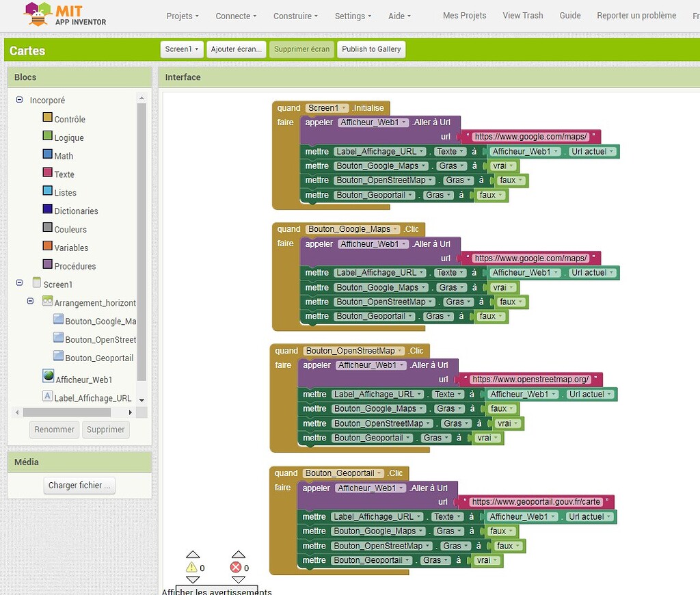Open the Procédures blocks drawer
Viewport: 700px width, 595px height.
point(72,266)
